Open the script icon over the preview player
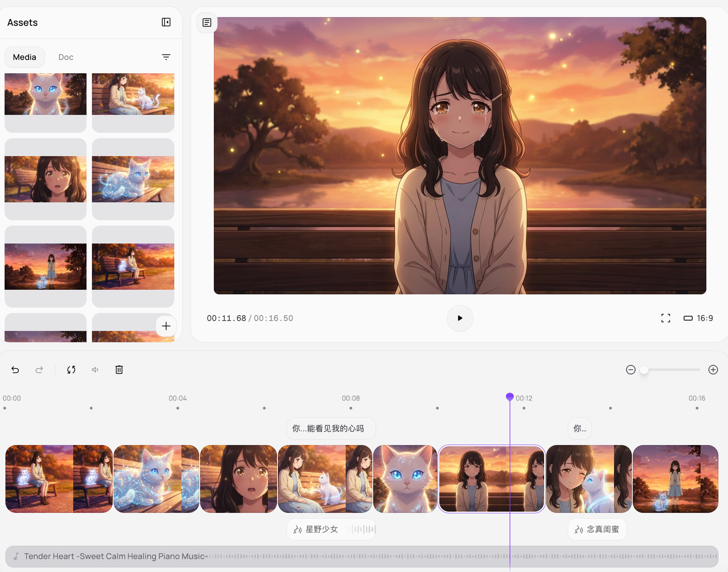This screenshot has height=572, width=728. click(x=206, y=23)
